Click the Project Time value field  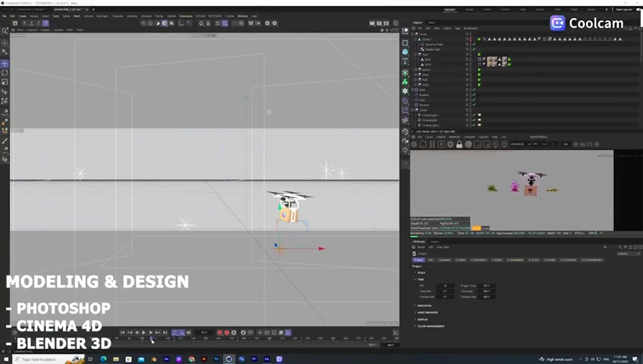tap(486, 286)
